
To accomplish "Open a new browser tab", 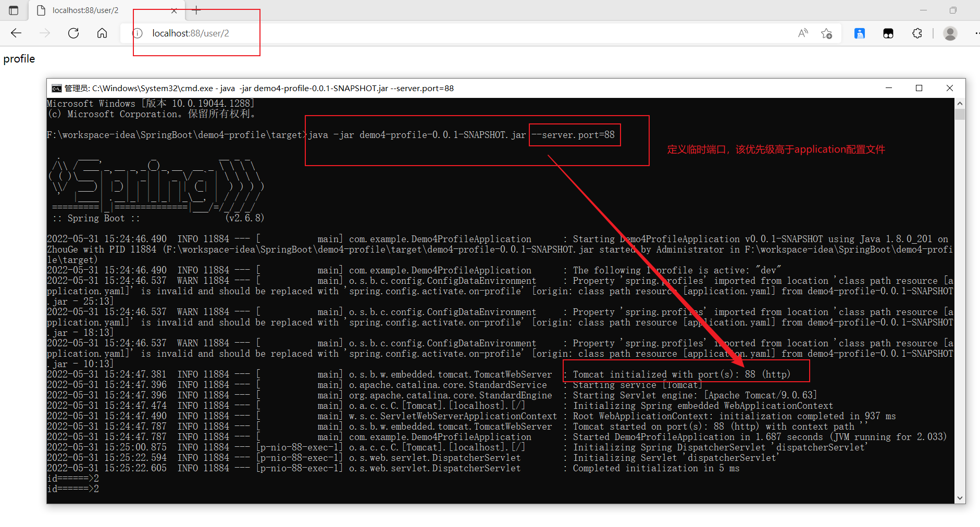I will point(196,10).
